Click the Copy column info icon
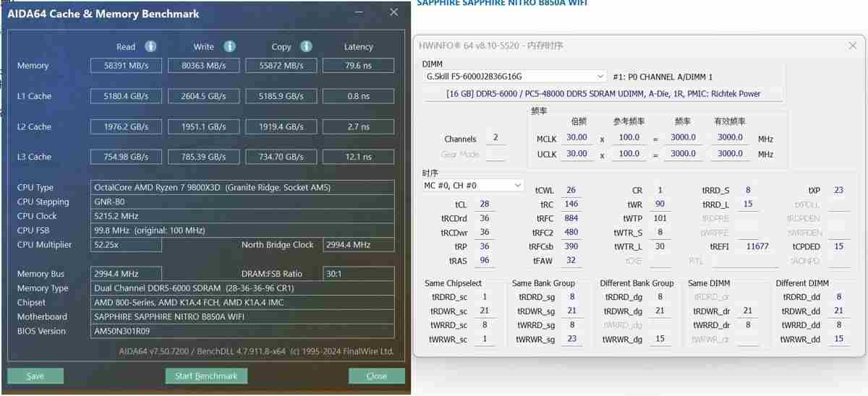 [306, 46]
